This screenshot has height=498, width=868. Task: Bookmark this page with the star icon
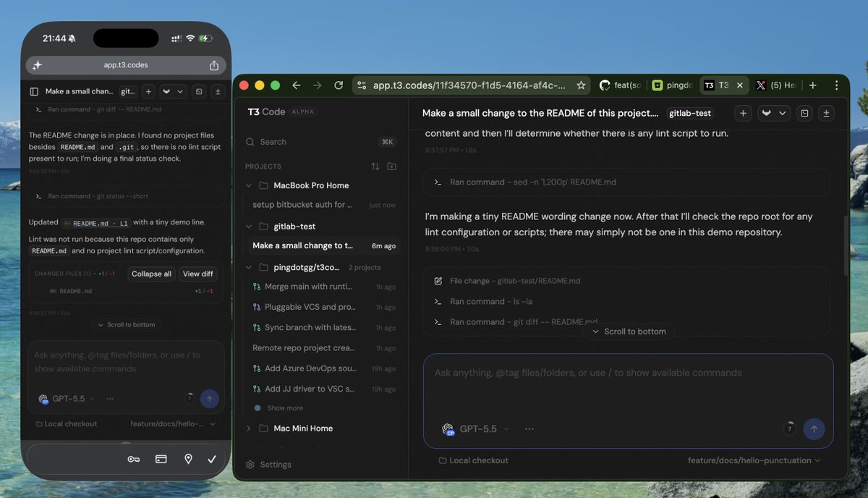pos(581,85)
